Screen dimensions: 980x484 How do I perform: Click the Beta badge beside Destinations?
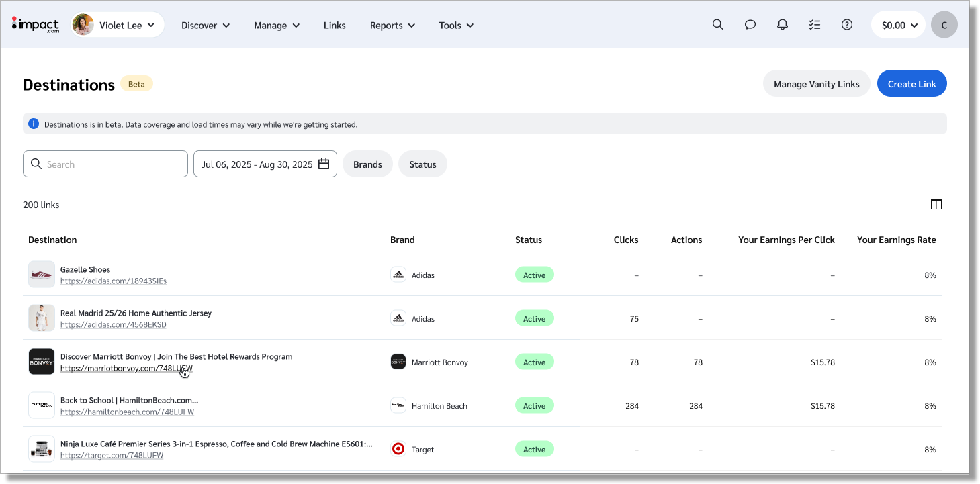(x=136, y=84)
